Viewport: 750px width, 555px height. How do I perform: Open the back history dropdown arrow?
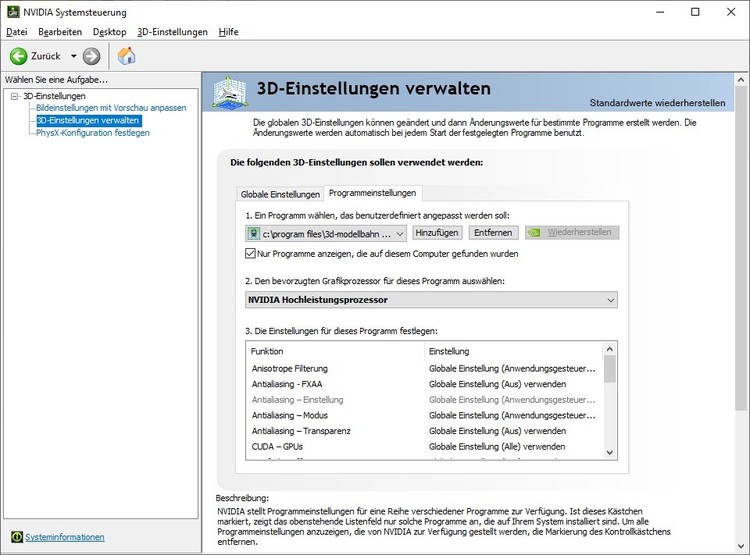(x=74, y=56)
